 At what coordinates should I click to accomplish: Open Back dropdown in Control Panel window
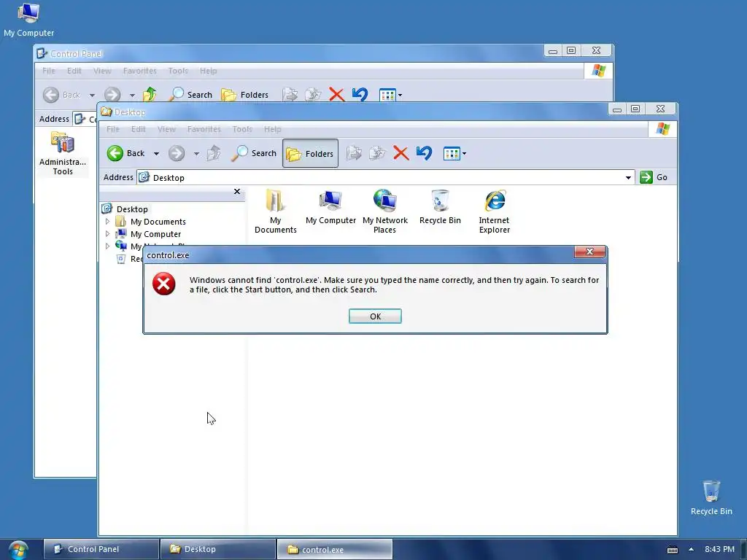click(92, 96)
